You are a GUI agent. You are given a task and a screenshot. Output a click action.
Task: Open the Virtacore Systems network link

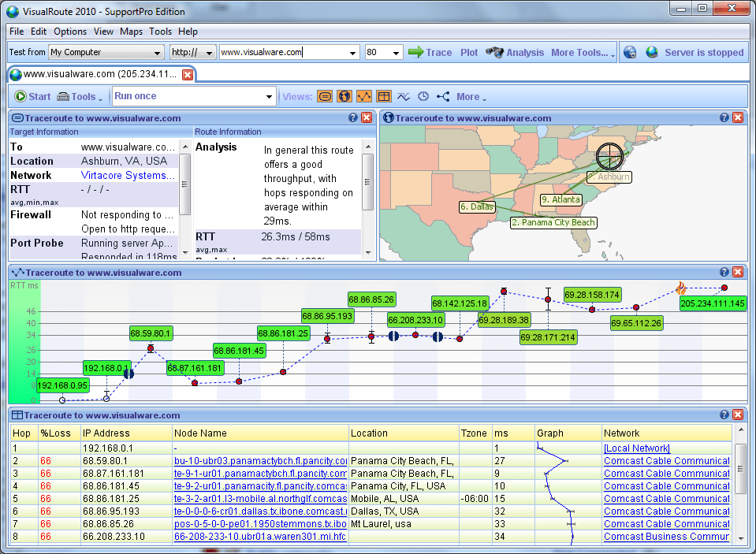click(x=128, y=175)
